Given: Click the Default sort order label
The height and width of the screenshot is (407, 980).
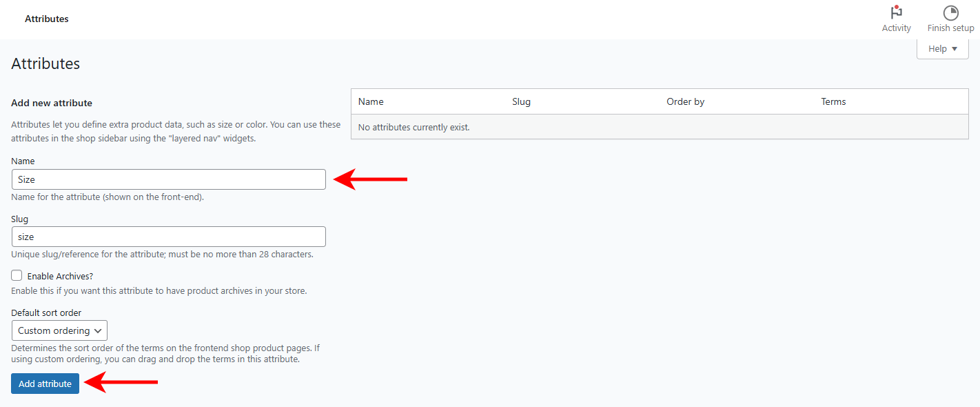Looking at the screenshot, I should 46,312.
